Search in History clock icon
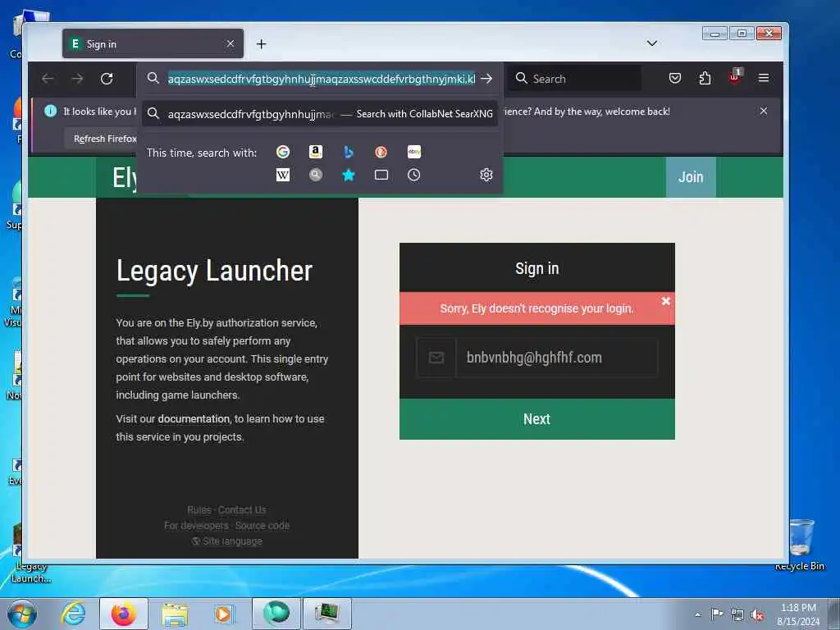Screen dimensions: 840x630 point(414,176)
